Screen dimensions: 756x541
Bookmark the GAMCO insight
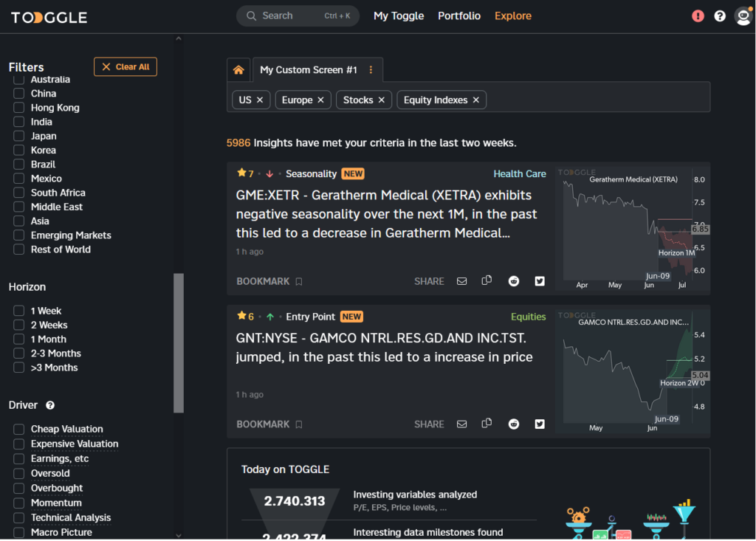pos(269,424)
